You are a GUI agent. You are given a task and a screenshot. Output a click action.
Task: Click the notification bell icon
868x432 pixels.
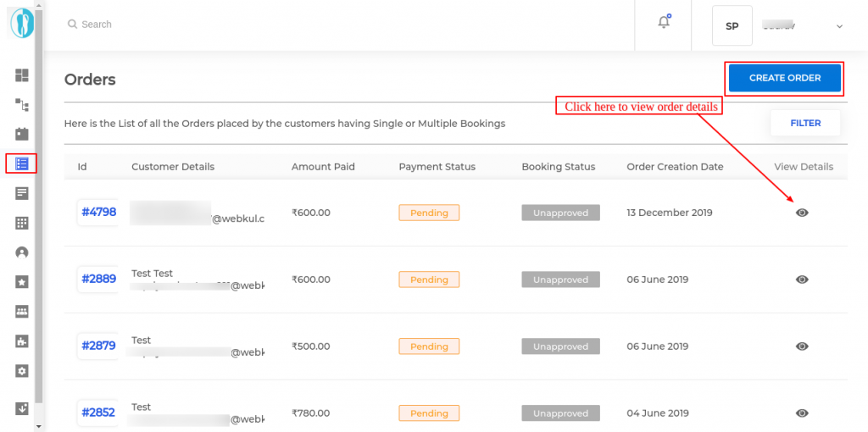click(664, 22)
